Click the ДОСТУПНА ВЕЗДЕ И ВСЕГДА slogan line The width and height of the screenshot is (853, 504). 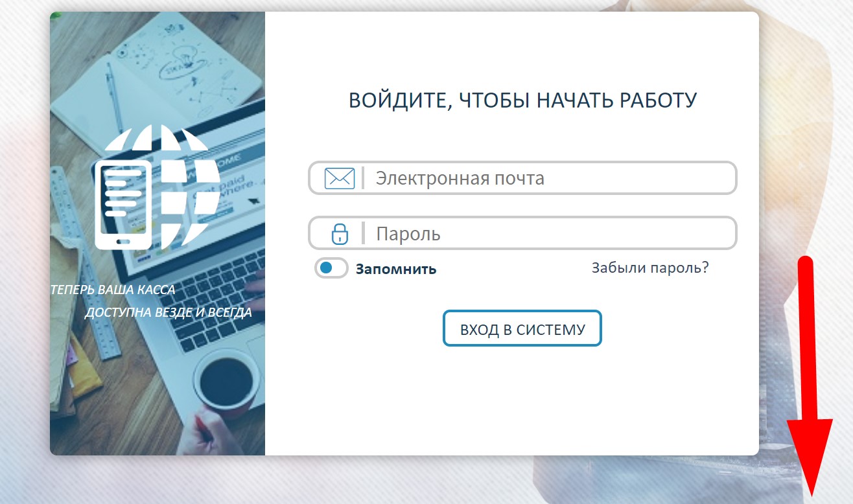168,313
